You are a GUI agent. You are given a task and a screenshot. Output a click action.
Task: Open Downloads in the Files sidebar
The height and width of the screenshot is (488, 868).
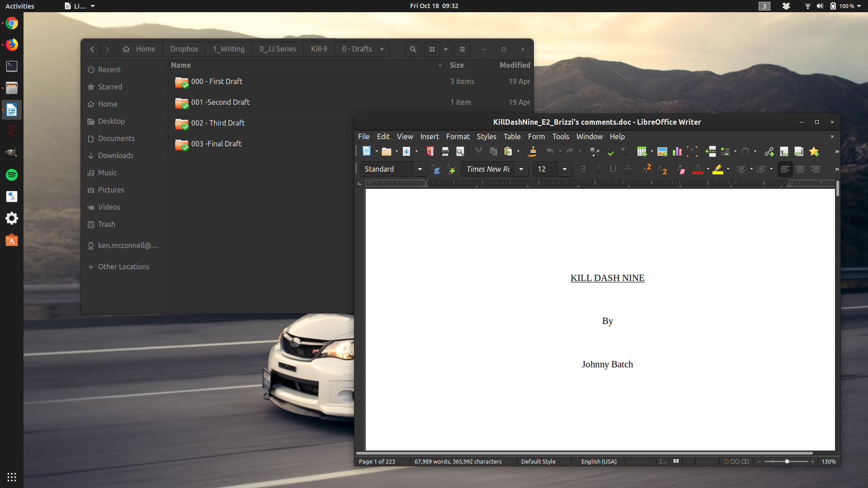click(115, 155)
